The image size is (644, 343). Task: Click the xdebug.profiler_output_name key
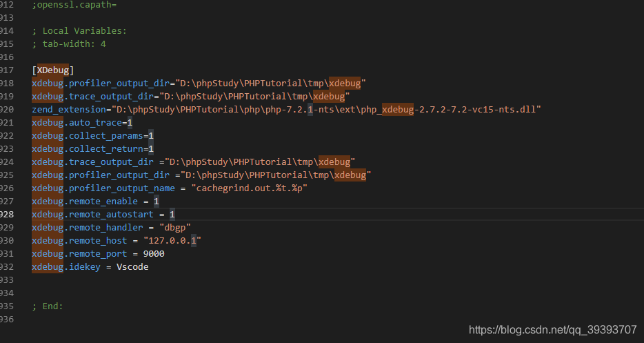tap(103, 188)
